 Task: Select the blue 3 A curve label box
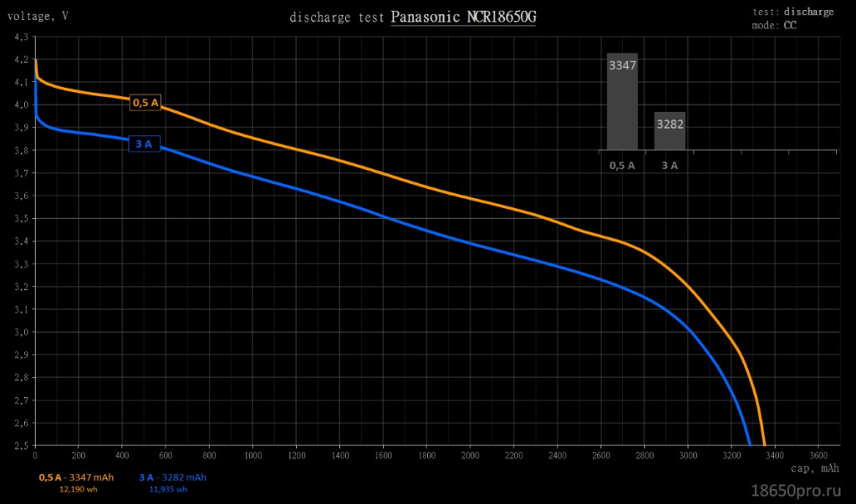[144, 145]
